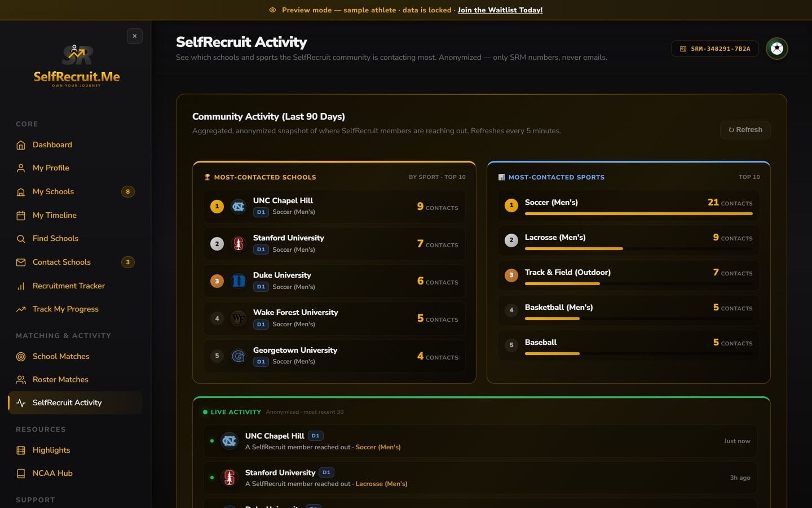Select the Duke University school row

point(334,281)
